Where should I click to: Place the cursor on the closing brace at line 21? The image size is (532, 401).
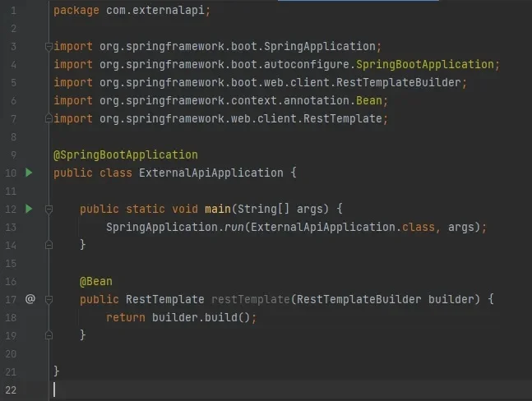(x=56, y=371)
